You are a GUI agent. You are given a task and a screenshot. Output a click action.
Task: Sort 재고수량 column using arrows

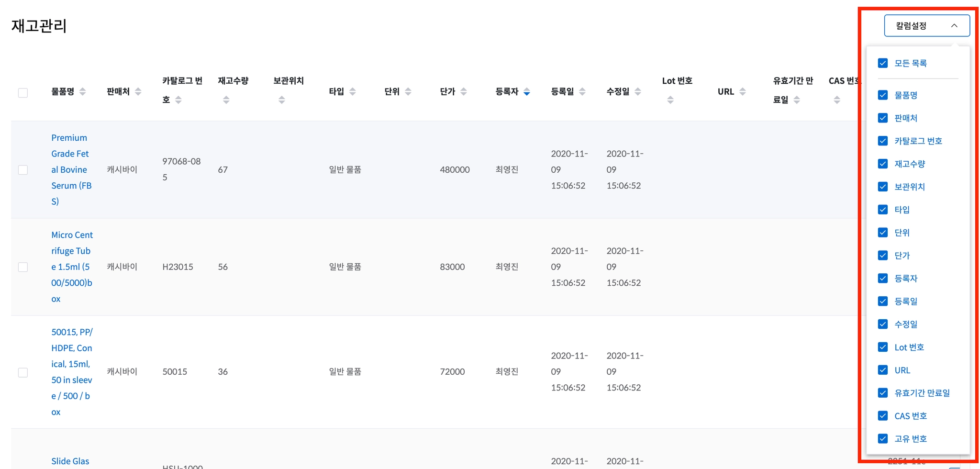(x=226, y=100)
